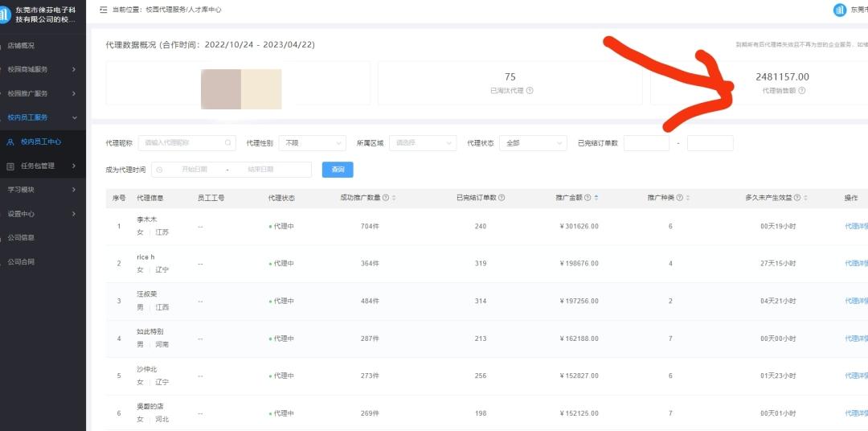The width and height of the screenshot is (868, 431).
Task: Click agent name 汪叔荣
Action: coord(147,294)
